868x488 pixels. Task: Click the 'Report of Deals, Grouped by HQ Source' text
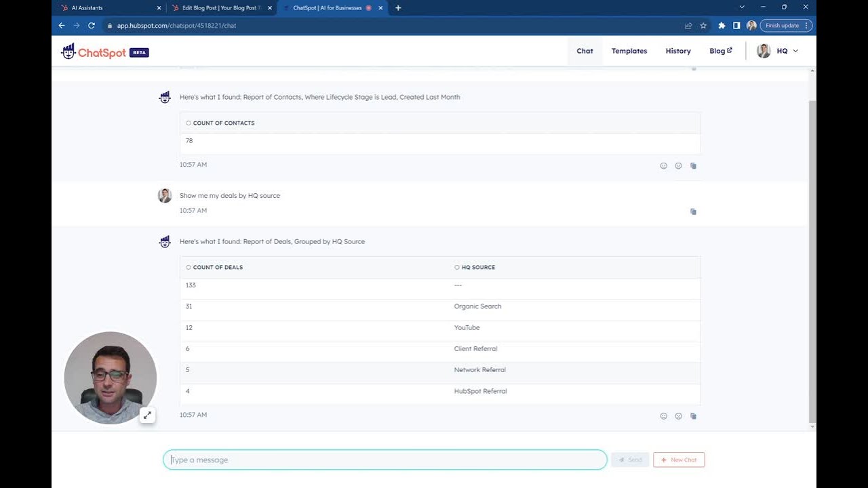(x=304, y=241)
